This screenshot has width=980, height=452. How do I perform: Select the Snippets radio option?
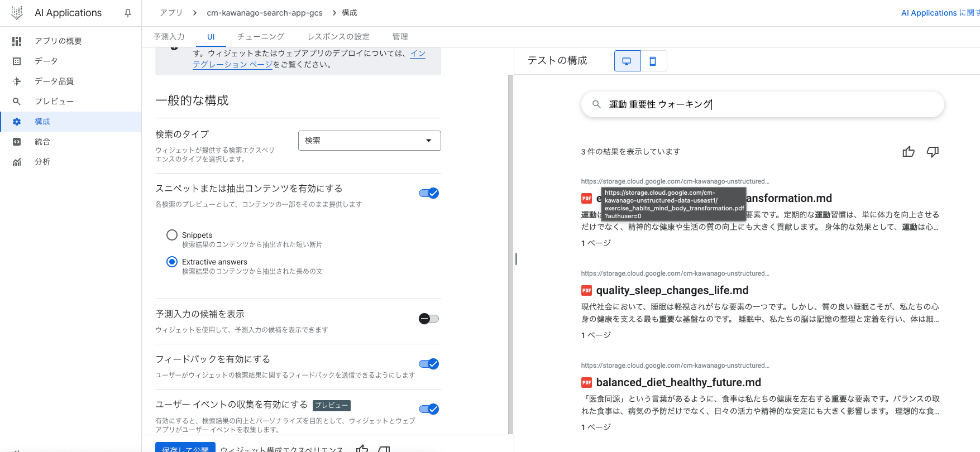172,235
